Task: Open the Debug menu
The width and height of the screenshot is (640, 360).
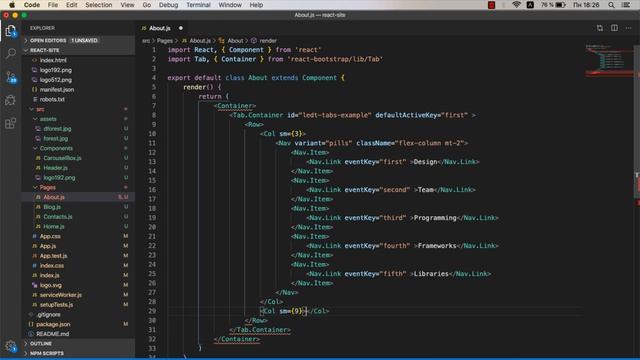Action: pyautogui.click(x=168, y=5)
